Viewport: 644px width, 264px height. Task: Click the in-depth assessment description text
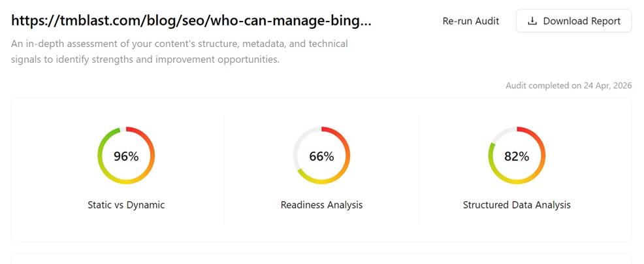(x=180, y=52)
